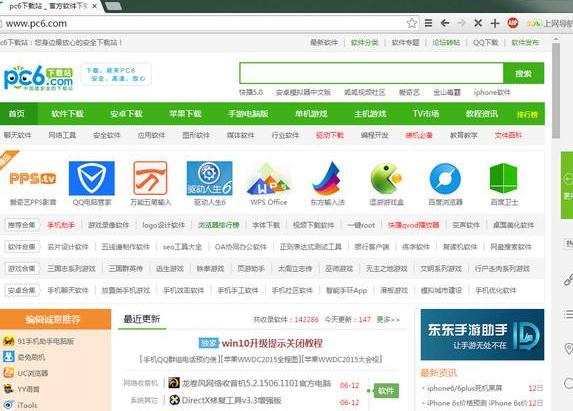Click the UC浏览器 list icon
The width and height of the screenshot is (573, 411).
click(x=8, y=373)
